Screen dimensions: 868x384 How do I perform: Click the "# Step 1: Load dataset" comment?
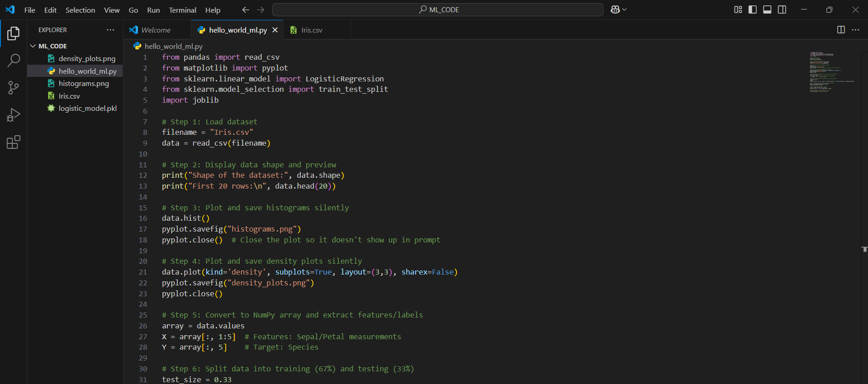(x=210, y=122)
